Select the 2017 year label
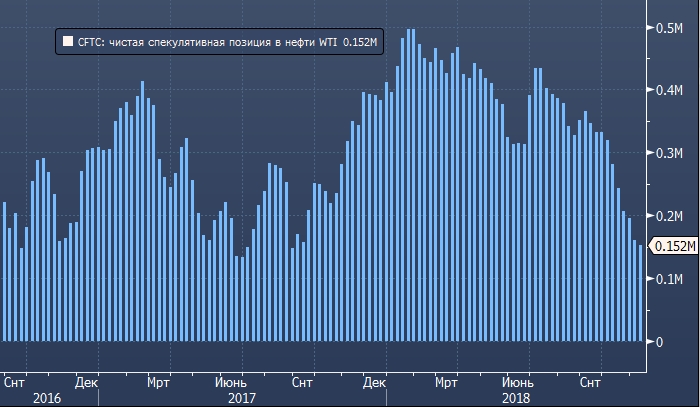700x407 pixels. [x=240, y=398]
